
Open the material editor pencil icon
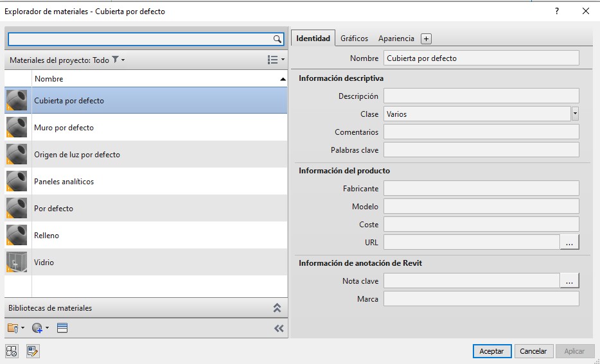33,351
